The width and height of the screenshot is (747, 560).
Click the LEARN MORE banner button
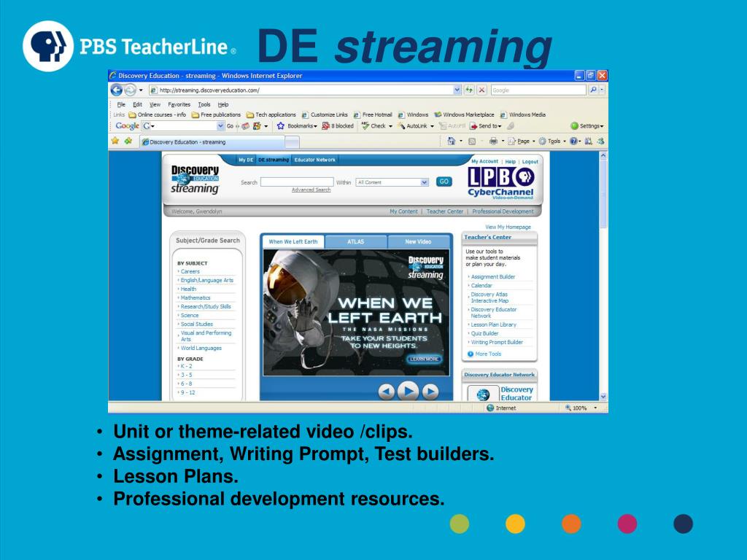pyautogui.click(x=424, y=359)
